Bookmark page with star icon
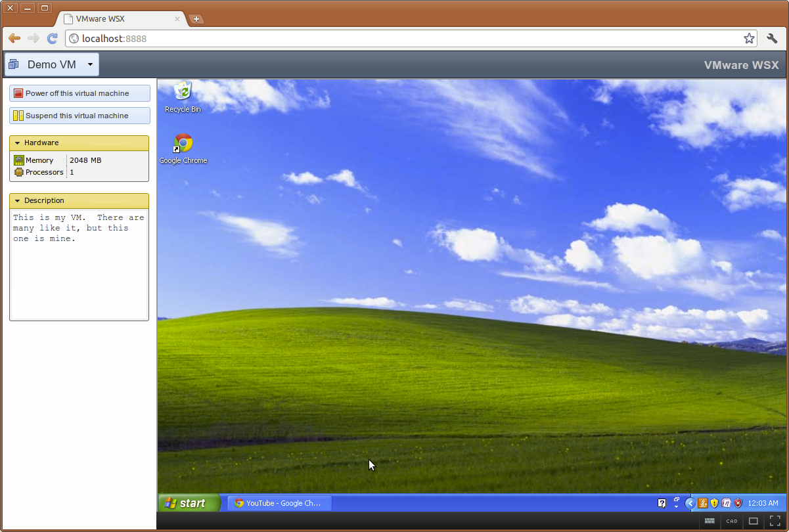The height and width of the screenshot is (532, 789). click(749, 39)
